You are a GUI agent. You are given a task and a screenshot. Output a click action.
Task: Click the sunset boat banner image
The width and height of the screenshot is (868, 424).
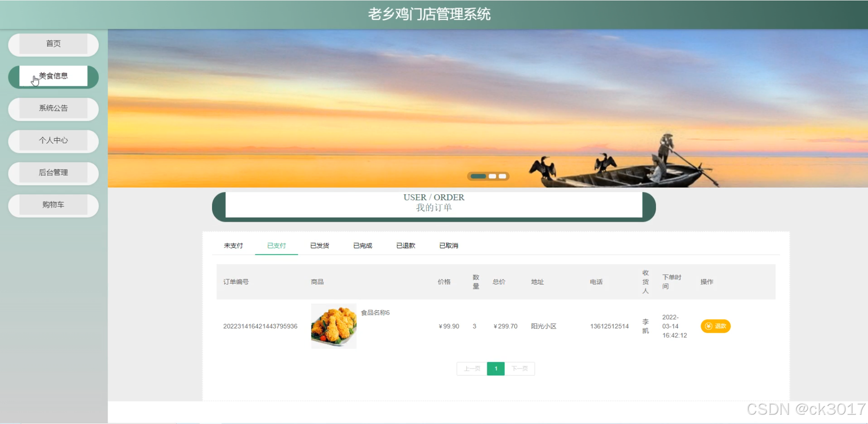(x=488, y=108)
